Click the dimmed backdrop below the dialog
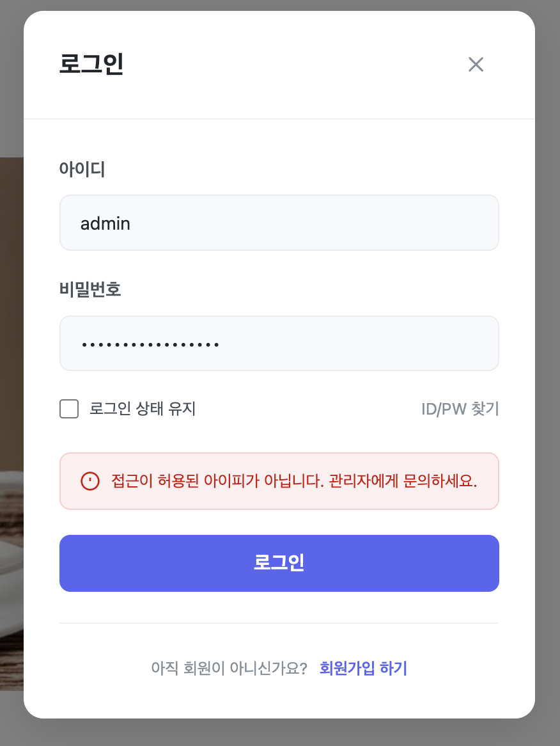 tap(280, 733)
